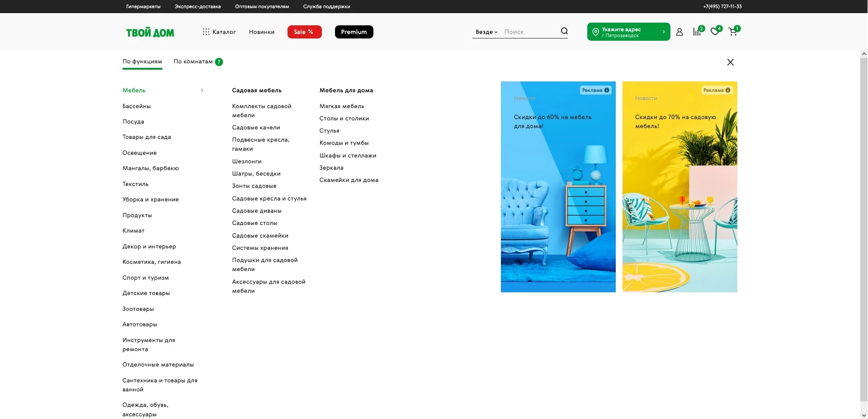Click the red Sale % button
The width and height of the screenshot is (868, 419).
pyautogui.click(x=304, y=32)
